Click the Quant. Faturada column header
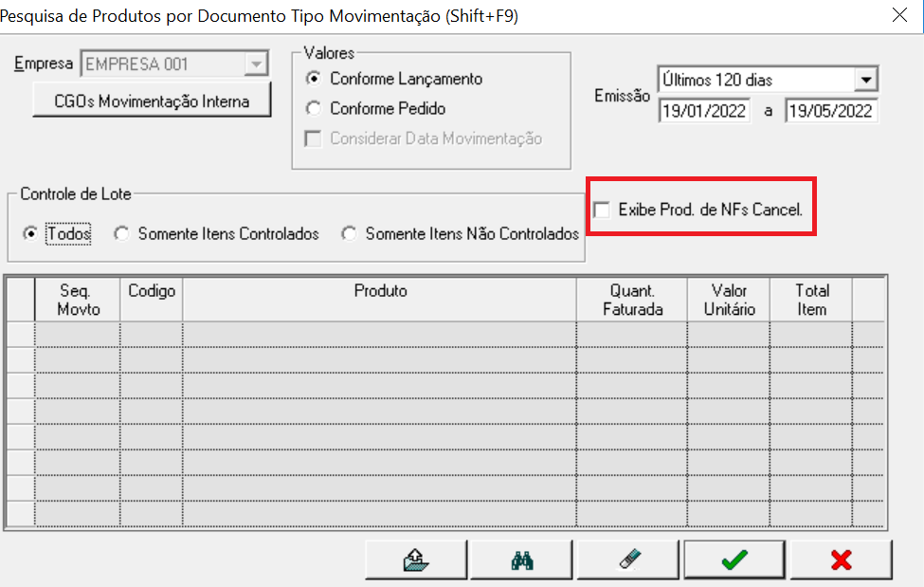This screenshot has height=587, width=924. point(632,300)
